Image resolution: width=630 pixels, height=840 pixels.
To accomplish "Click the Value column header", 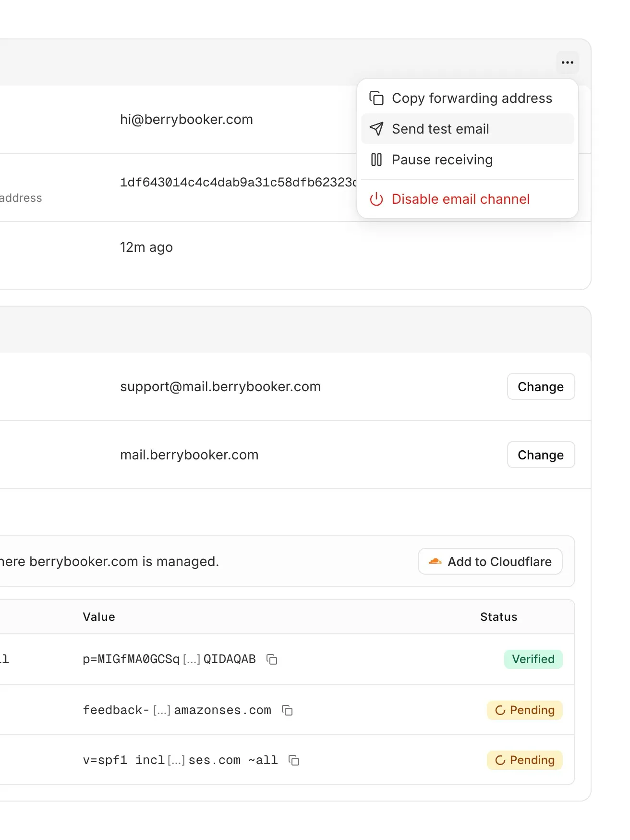I will 99,617.
